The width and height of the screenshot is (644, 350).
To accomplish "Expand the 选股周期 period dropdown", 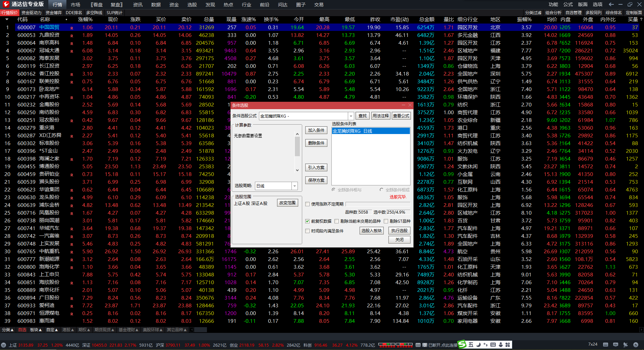I will (294, 186).
